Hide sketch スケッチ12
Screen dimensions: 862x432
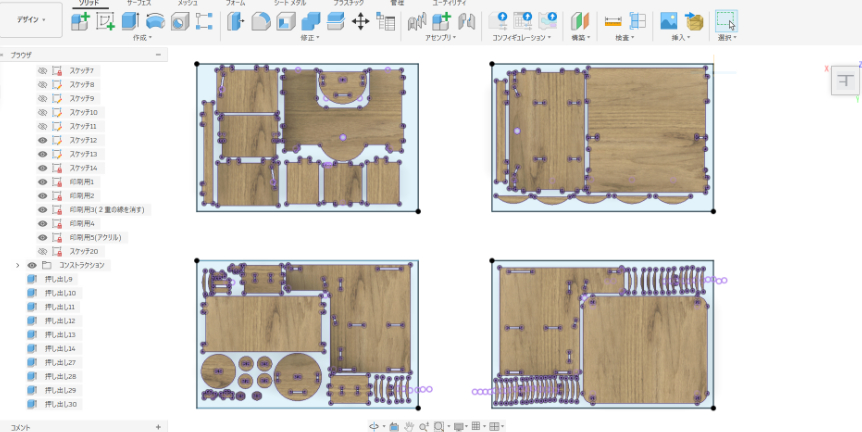[42, 140]
